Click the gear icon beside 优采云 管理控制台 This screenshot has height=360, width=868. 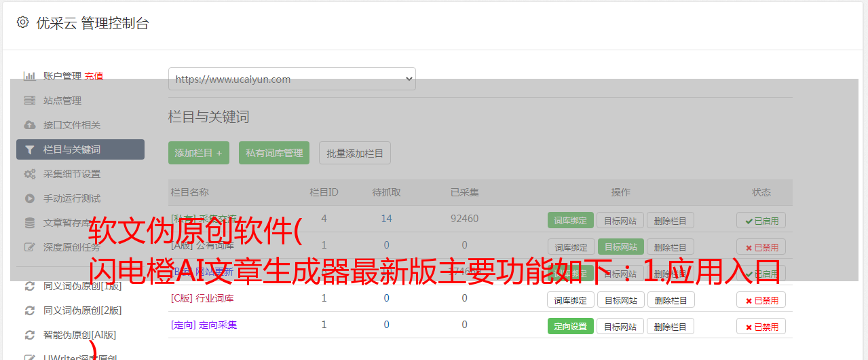[x=23, y=22]
